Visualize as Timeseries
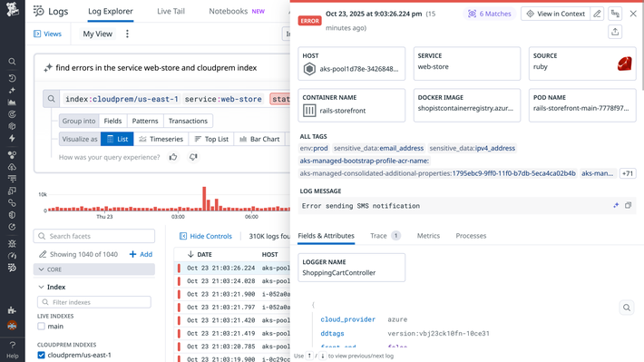The image size is (644, 362). 161,139
